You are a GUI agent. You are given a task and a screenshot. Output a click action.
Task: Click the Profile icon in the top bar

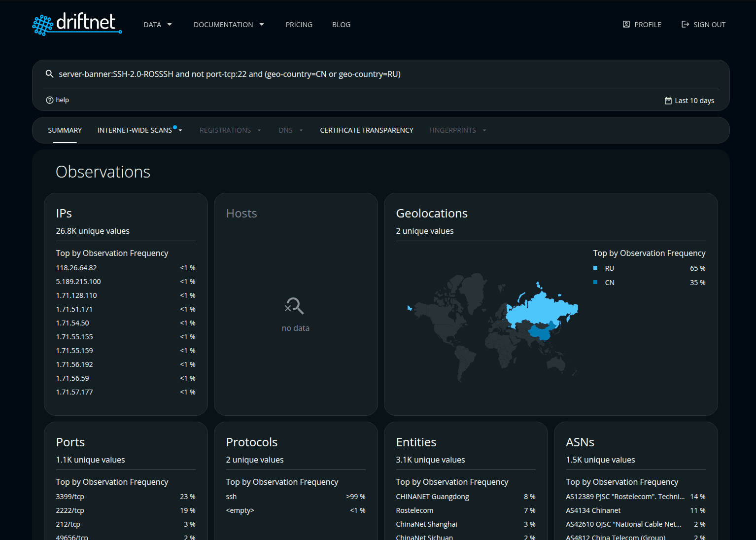tap(626, 24)
